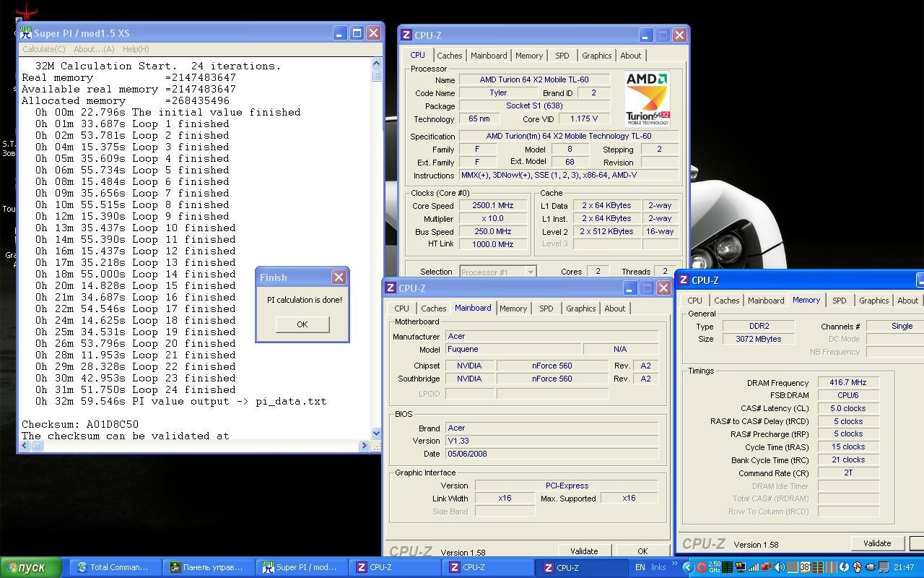Click the Bus Speed 250.0 MHz value
Image resolution: width=924 pixels, height=578 pixels.
[492, 232]
